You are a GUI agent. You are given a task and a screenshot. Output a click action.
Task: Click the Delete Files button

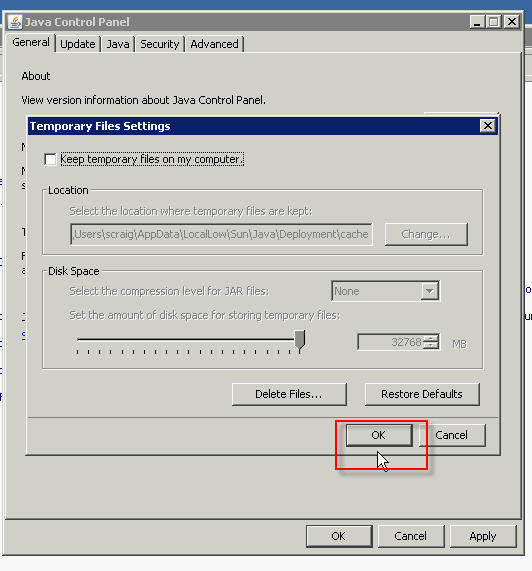289,394
